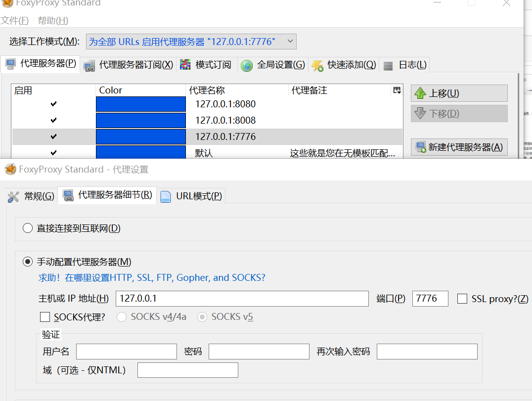Enable the SOCKS代理? checkbox

(x=45, y=317)
